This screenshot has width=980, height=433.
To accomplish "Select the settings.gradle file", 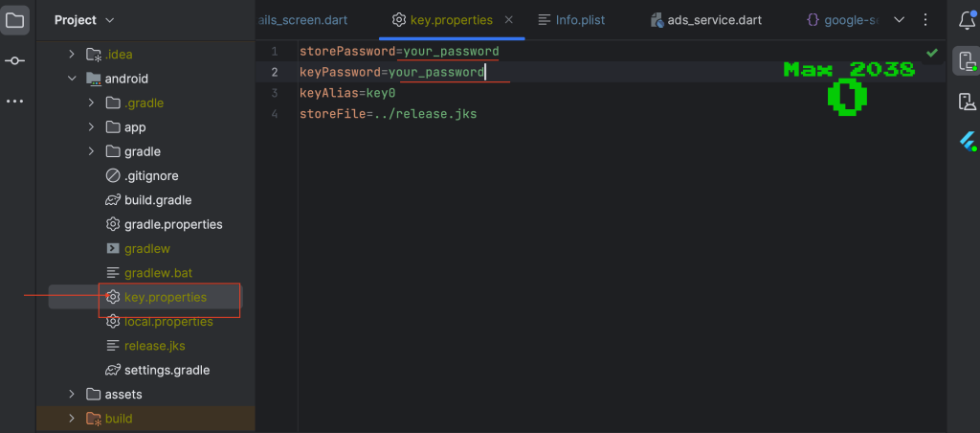I will (167, 370).
